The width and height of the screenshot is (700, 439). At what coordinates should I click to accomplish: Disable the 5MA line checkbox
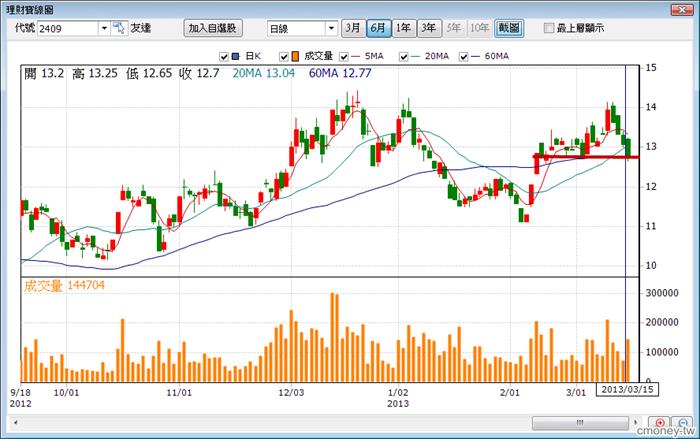click(x=345, y=55)
